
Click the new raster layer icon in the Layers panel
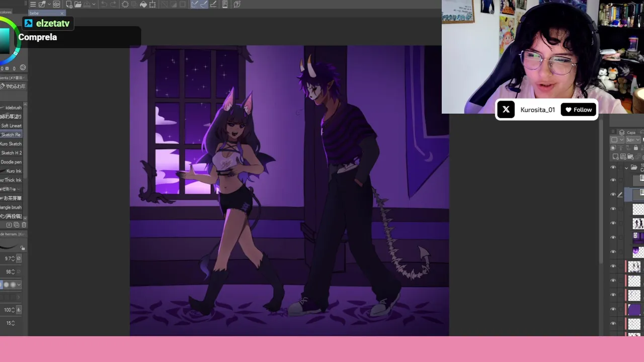click(x=615, y=157)
